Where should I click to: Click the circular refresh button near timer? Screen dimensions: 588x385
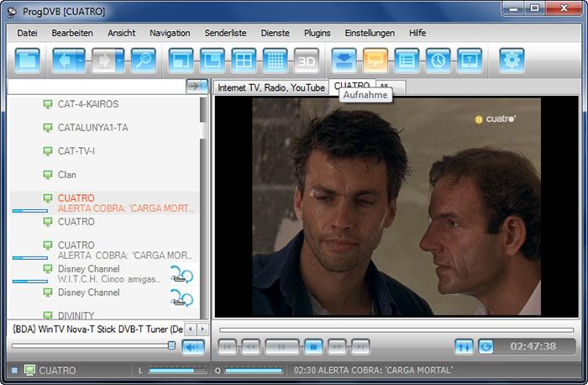point(486,346)
